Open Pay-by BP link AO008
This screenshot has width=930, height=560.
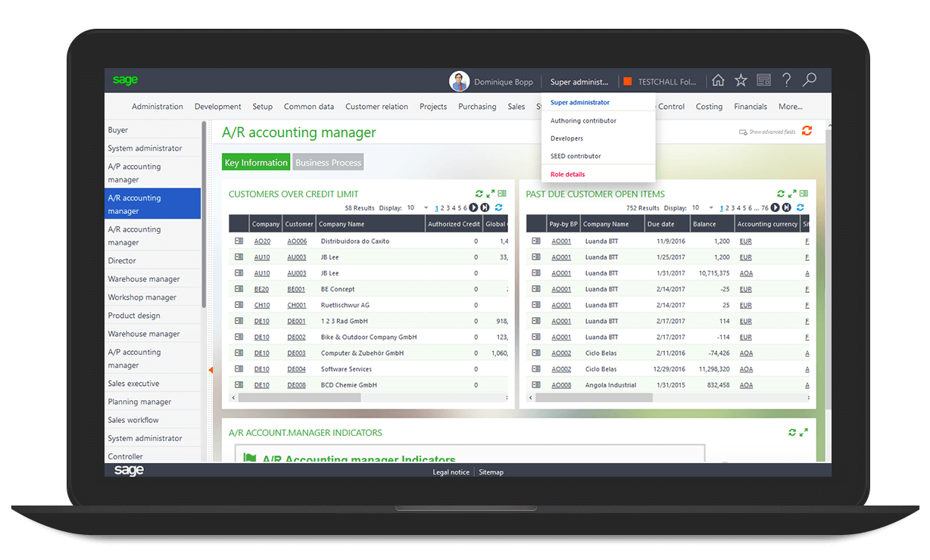click(x=561, y=385)
